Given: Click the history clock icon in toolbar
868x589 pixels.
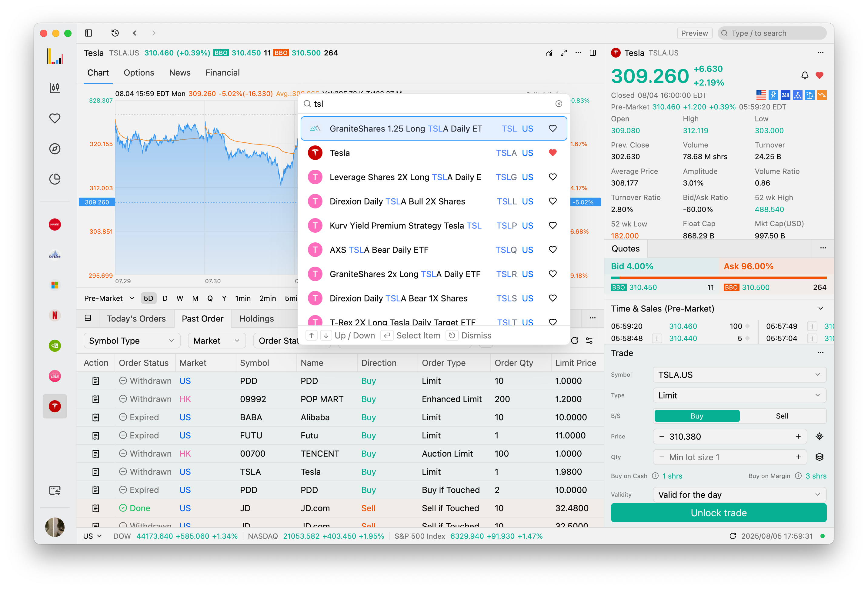Looking at the screenshot, I should (x=115, y=33).
